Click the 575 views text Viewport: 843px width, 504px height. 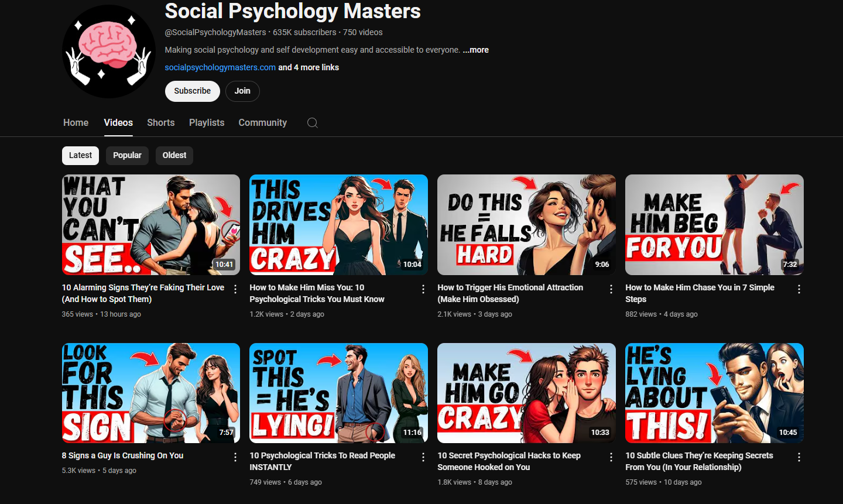click(641, 482)
